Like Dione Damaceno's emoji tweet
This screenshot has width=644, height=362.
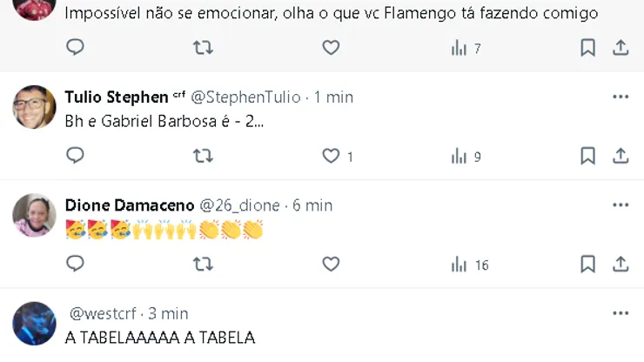coord(331,264)
